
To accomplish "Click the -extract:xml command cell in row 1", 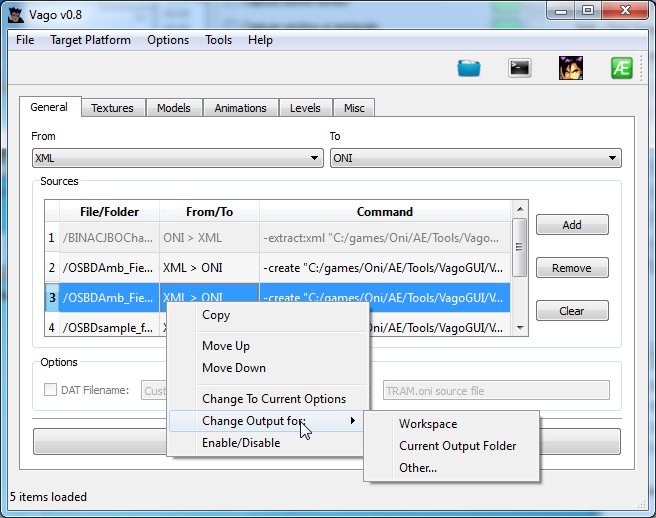I will tap(385, 238).
